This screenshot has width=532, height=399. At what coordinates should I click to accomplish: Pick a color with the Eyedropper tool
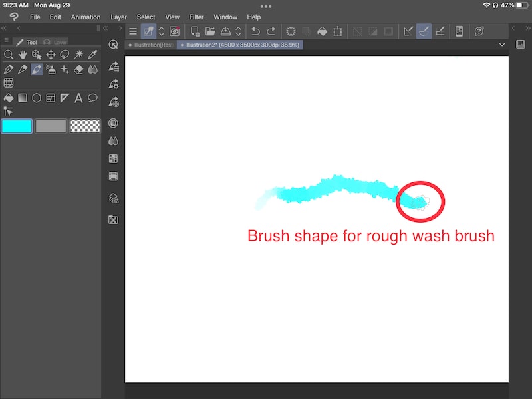click(x=93, y=55)
